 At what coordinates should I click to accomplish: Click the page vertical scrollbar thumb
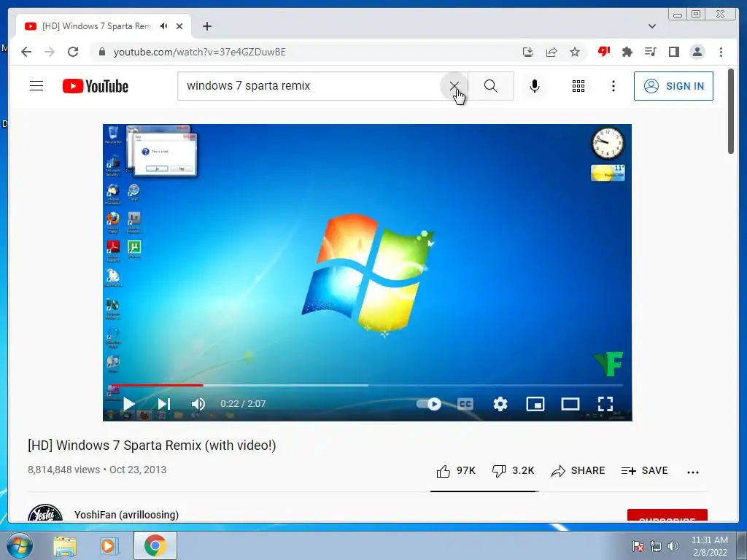coord(731,111)
